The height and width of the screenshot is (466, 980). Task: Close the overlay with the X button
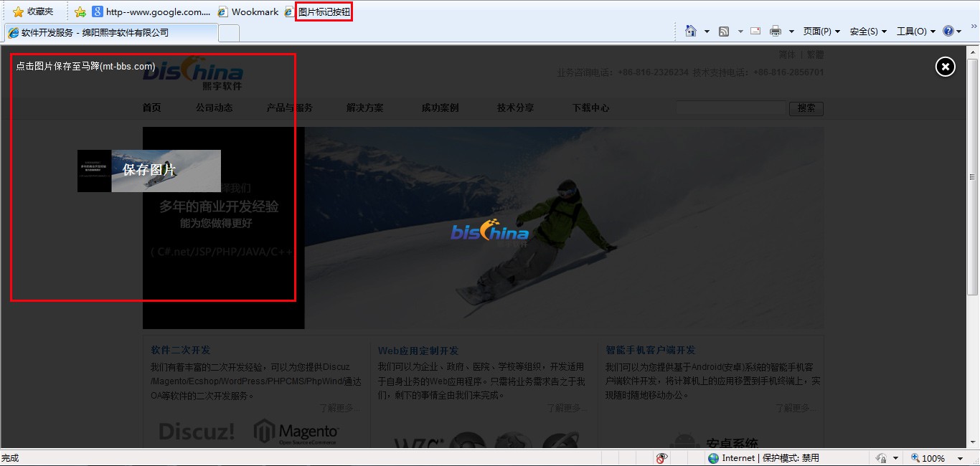tap(946, 67)
